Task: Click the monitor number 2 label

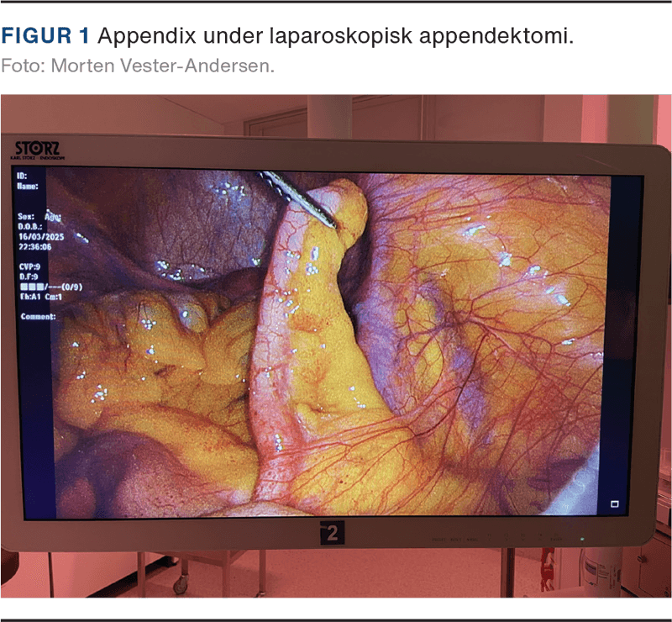Action: click(x=332, y=533)
